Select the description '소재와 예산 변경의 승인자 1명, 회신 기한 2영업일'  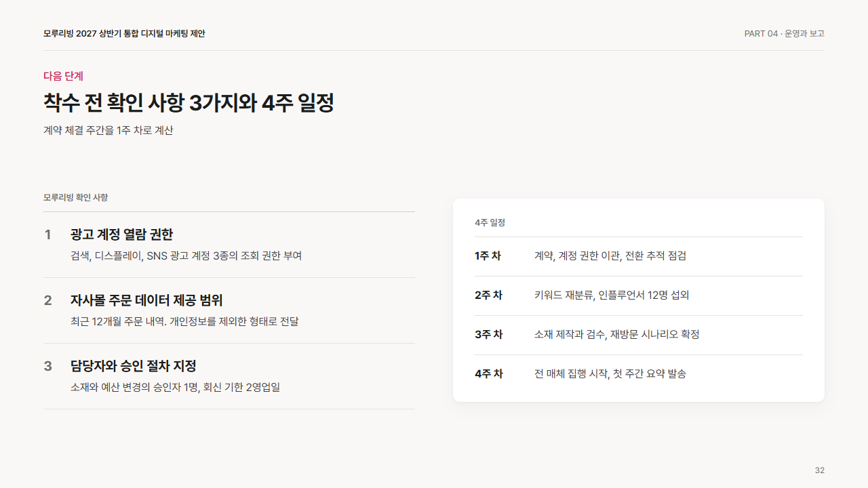click(175, 388)
